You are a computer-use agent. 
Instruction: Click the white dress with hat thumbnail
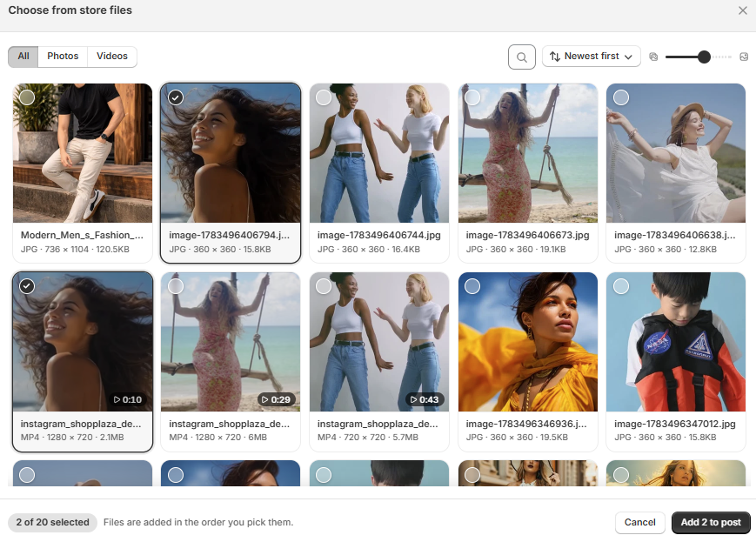pos(676,153)
